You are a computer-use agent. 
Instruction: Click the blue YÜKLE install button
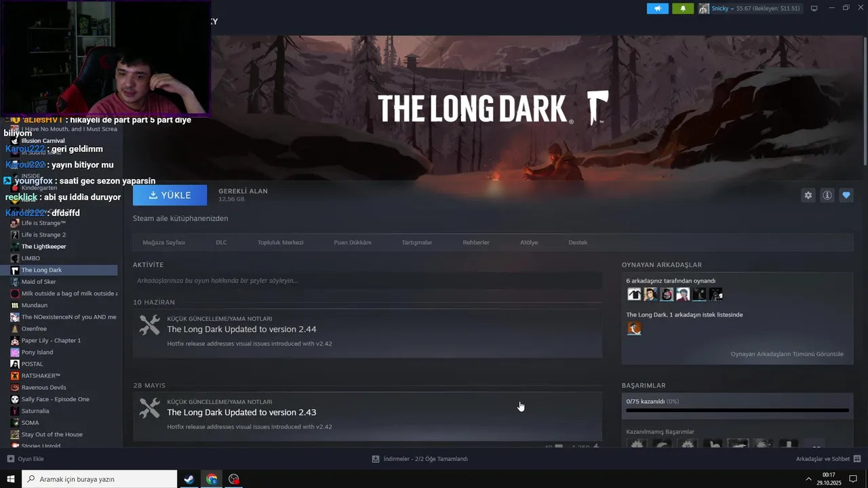(x=170, y=195)
